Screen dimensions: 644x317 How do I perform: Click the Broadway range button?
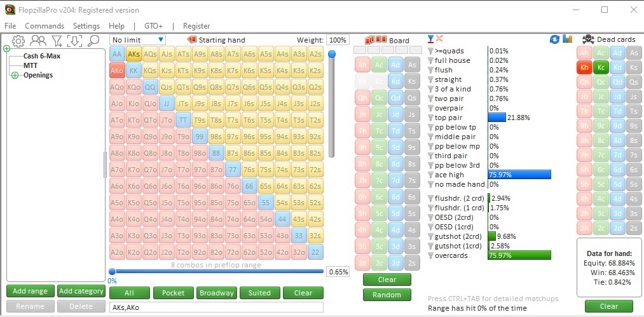216,293
